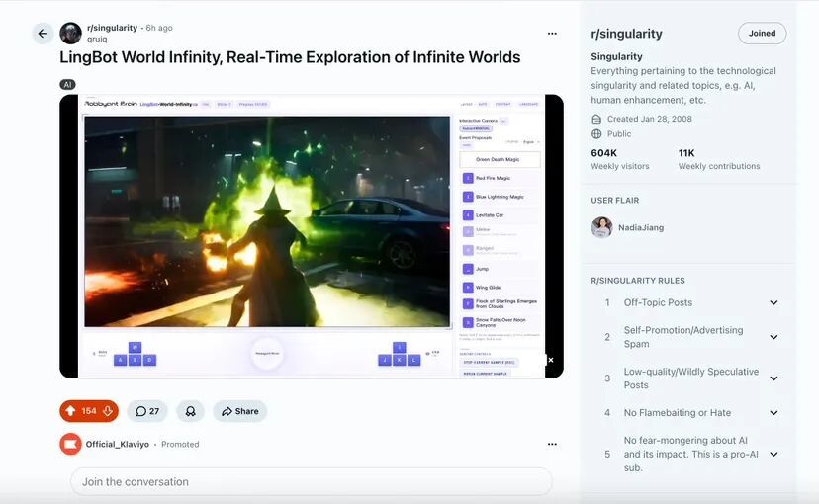Upvote the LingBot World Infinity post
Viewport: 819px width, 504px height.
coord(70,411)
